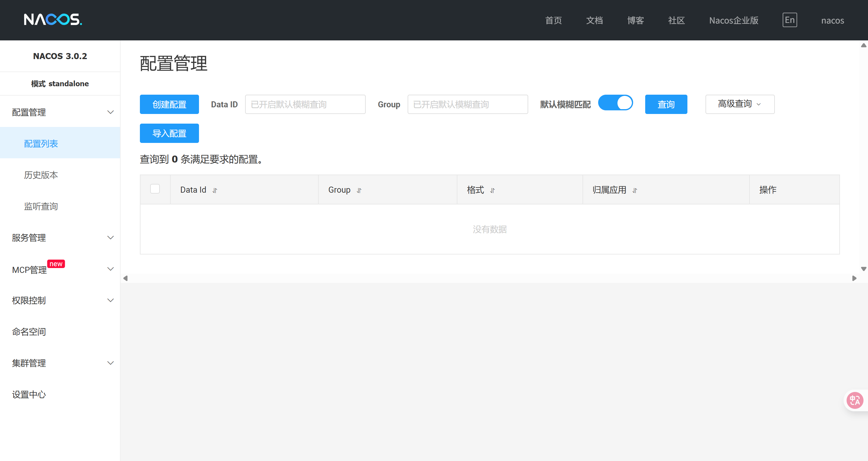Click the 导入配置 button

point(169,133)
